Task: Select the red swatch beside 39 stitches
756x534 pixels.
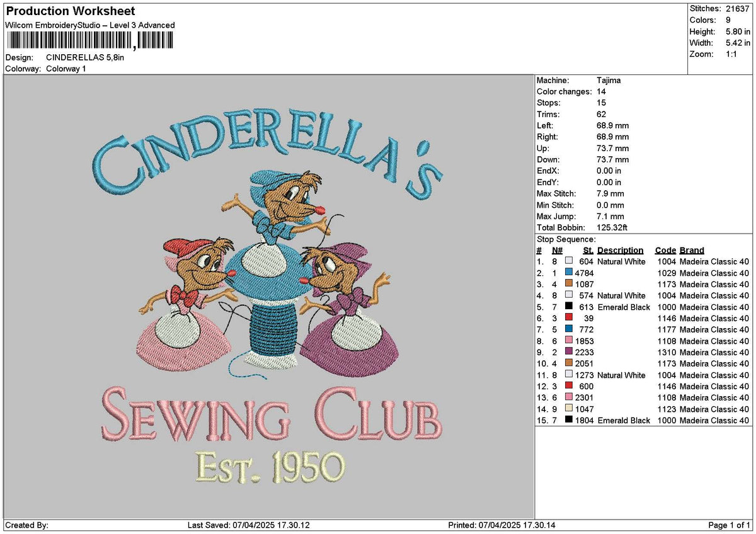Action: pos(569,317)
